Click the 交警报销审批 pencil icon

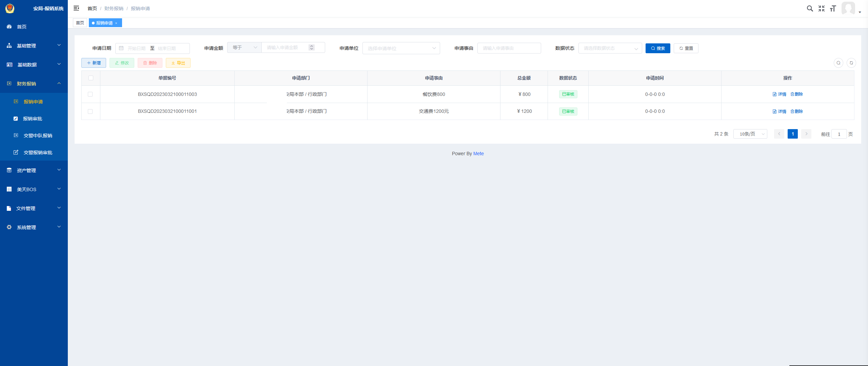pyautogui.click(x=16, y=152)
